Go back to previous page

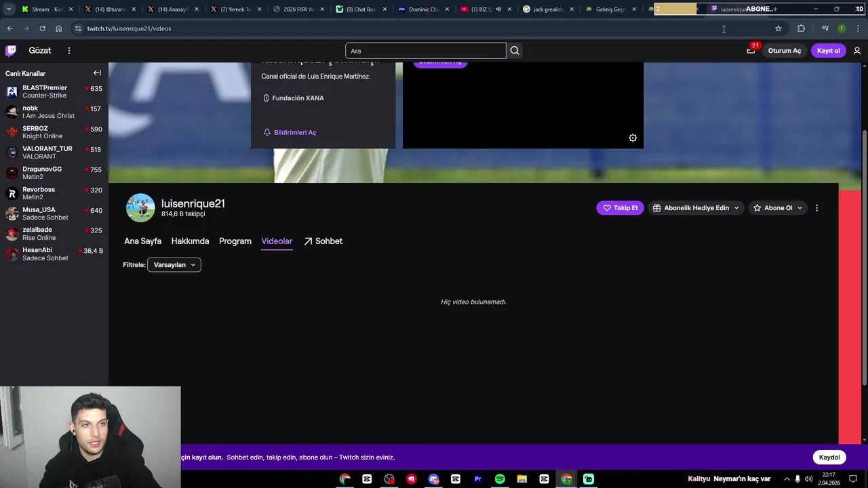coord(9,28)
